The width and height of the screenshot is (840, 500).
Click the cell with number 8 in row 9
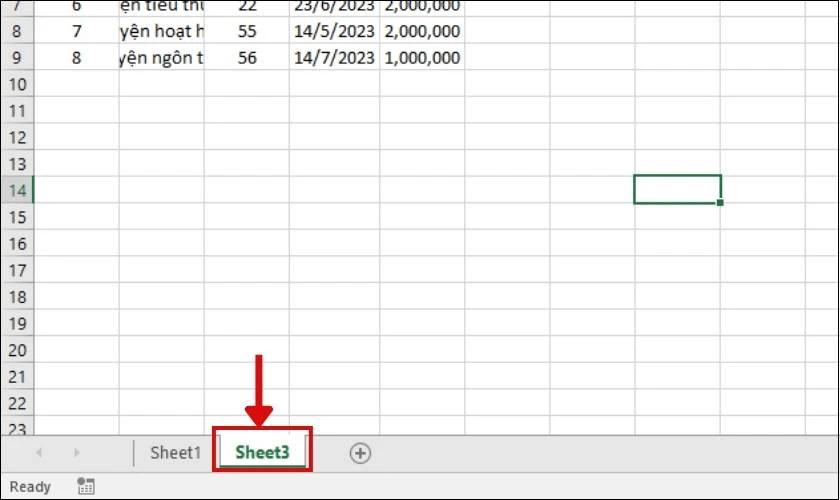77,57
